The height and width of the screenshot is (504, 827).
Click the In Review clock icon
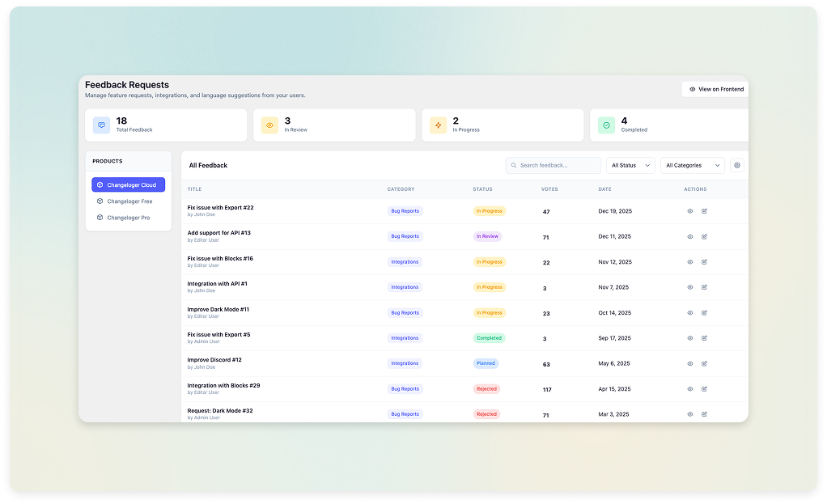click(269, 125)
